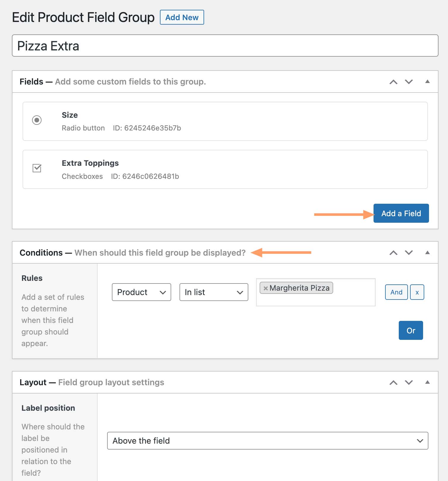Click the And rule button
Image resolution: width=448 pixels, height=481 pixels.
coord(396,292)
